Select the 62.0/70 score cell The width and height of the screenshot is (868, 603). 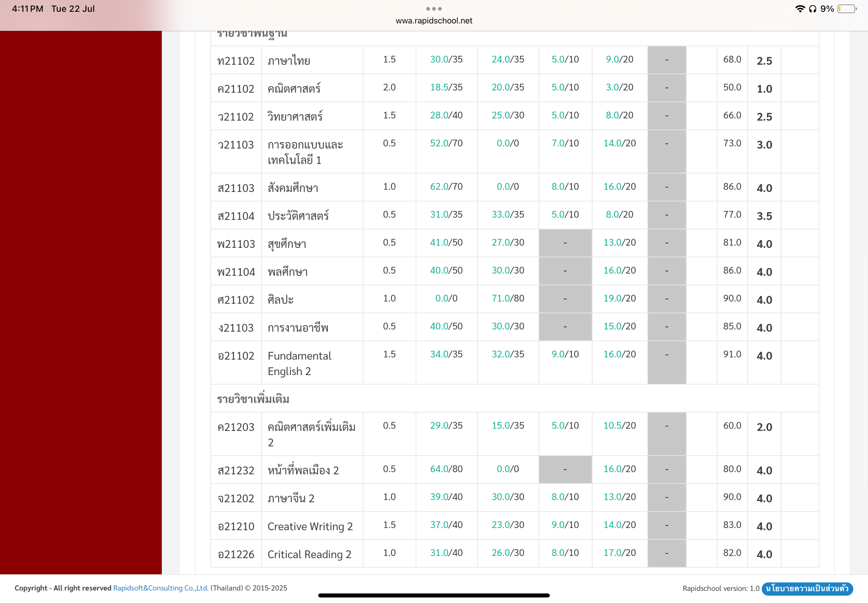click(446, 187)
